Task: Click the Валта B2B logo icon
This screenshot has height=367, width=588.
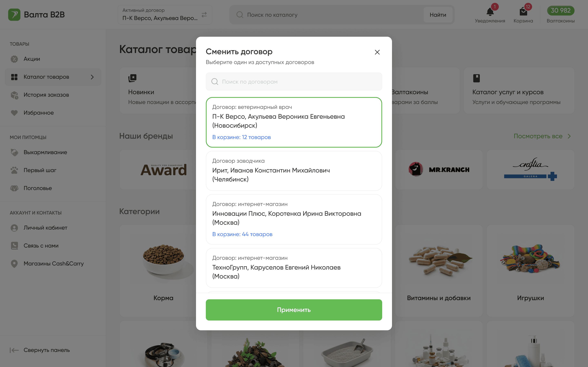Action: point(14,14)
